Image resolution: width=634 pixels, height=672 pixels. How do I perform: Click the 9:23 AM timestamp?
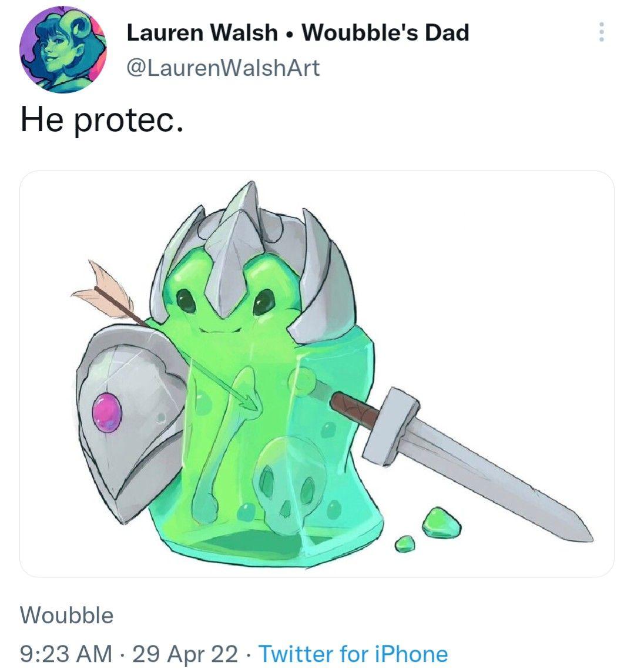click(66, 654)
